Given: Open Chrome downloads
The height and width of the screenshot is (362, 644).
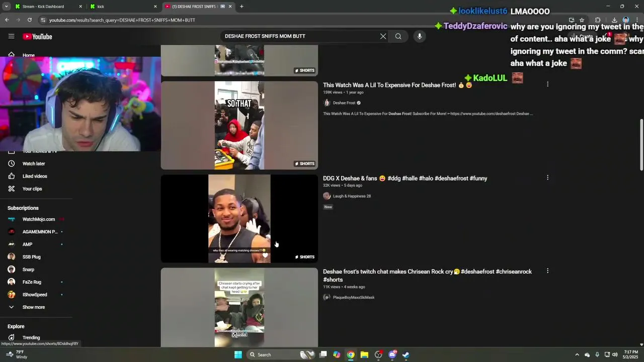Looking at the screenshot, I should click(x=614, y=20).
